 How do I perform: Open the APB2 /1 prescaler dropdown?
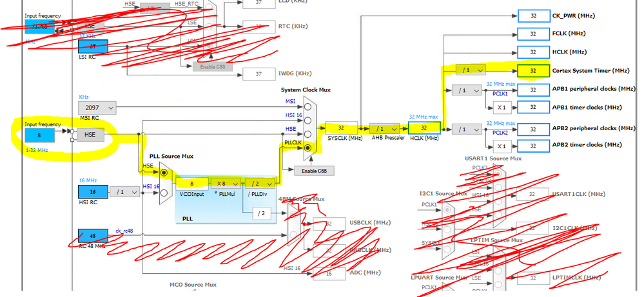click(467, 129)
